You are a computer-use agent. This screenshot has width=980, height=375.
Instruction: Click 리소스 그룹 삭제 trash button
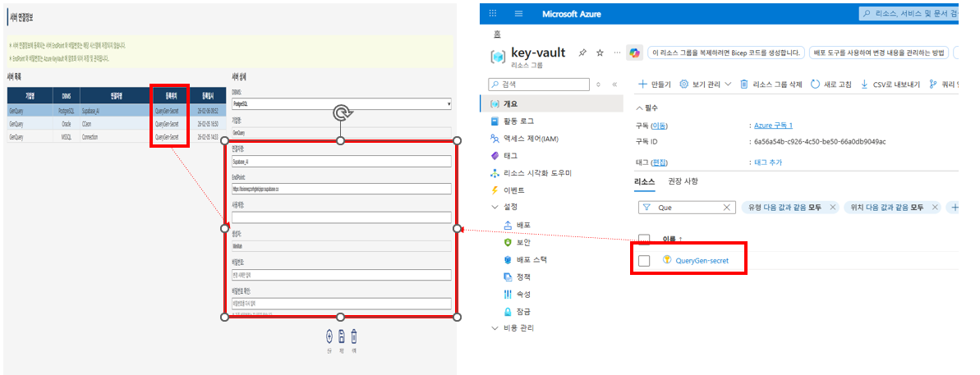771,85
